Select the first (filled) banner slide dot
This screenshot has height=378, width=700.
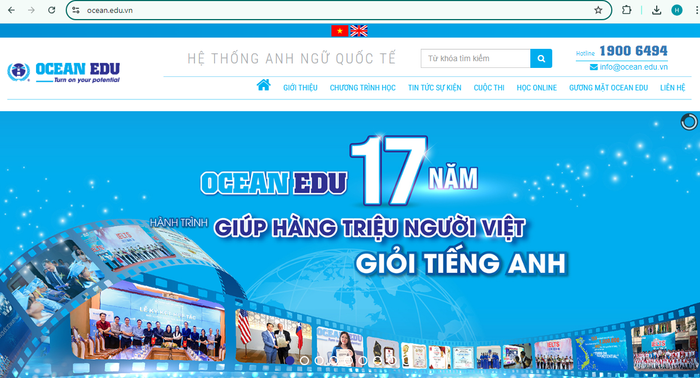coord(290,361)
